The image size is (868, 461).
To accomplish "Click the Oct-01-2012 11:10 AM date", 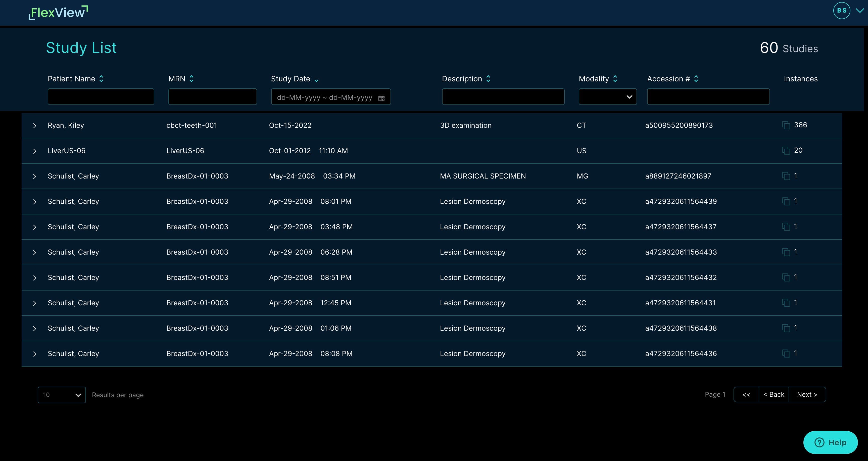I will [x=308, y=150].
